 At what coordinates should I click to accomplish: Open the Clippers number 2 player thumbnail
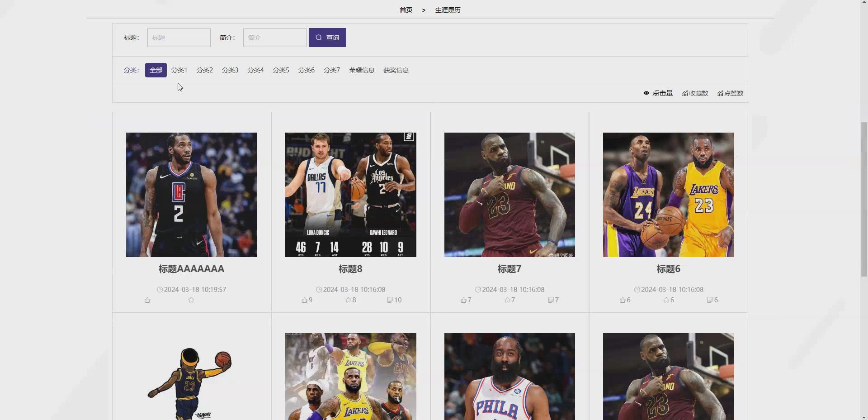(192, 195)
